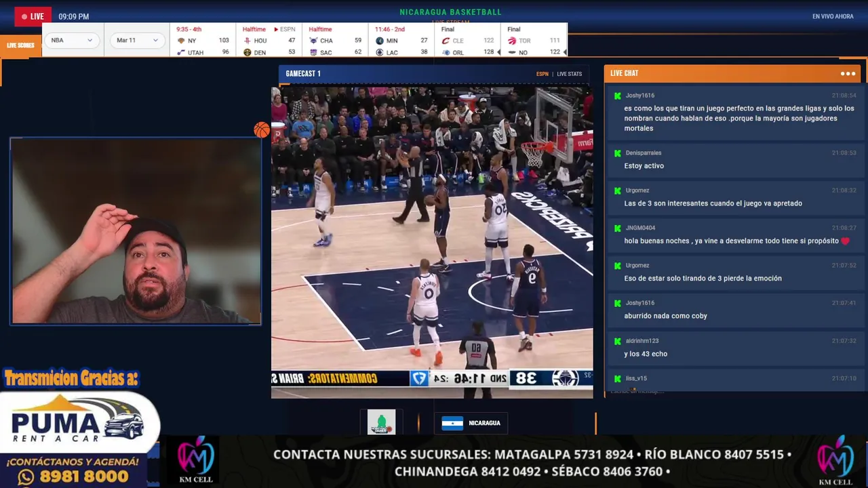Click username Denisparrales in chat

pyautogui.click(x=644, y=153)
